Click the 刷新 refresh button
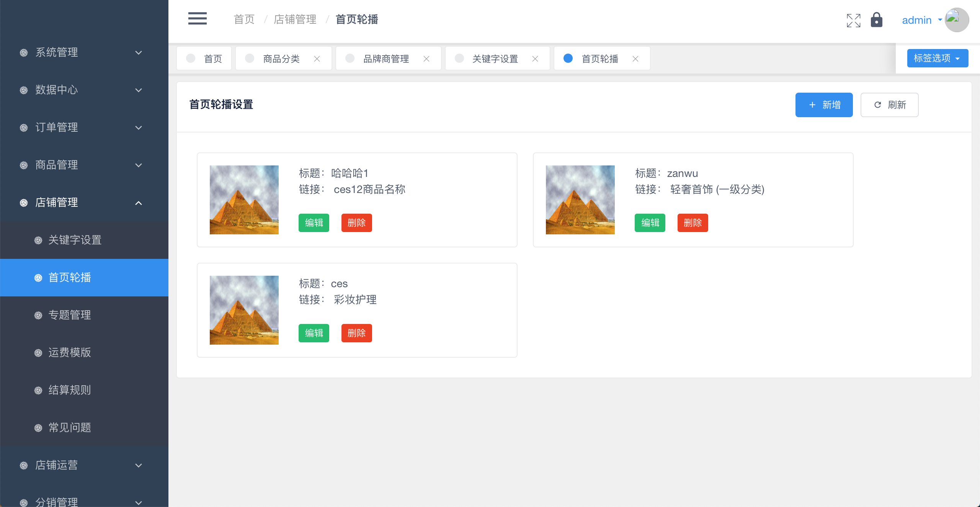Screen dimensions: 980x507 889,105
